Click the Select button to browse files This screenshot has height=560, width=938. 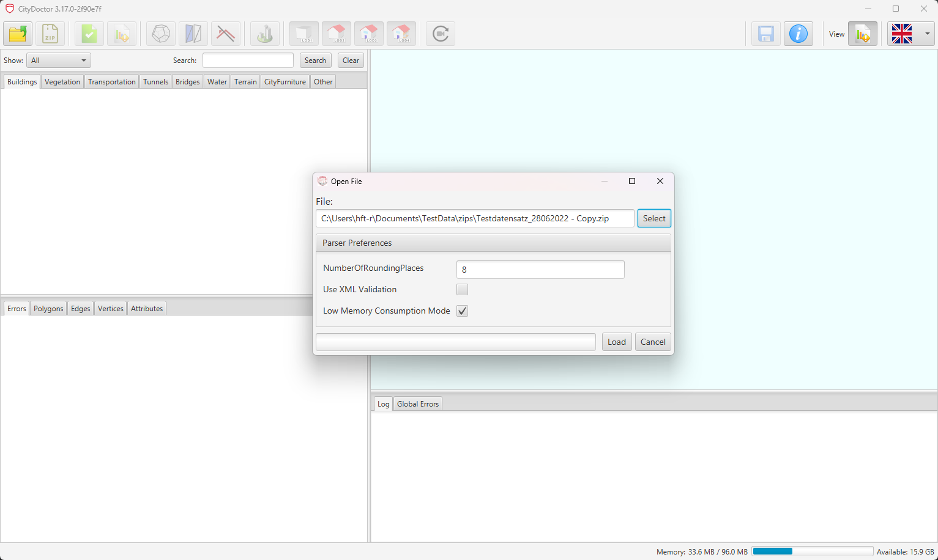pos(654,218)
